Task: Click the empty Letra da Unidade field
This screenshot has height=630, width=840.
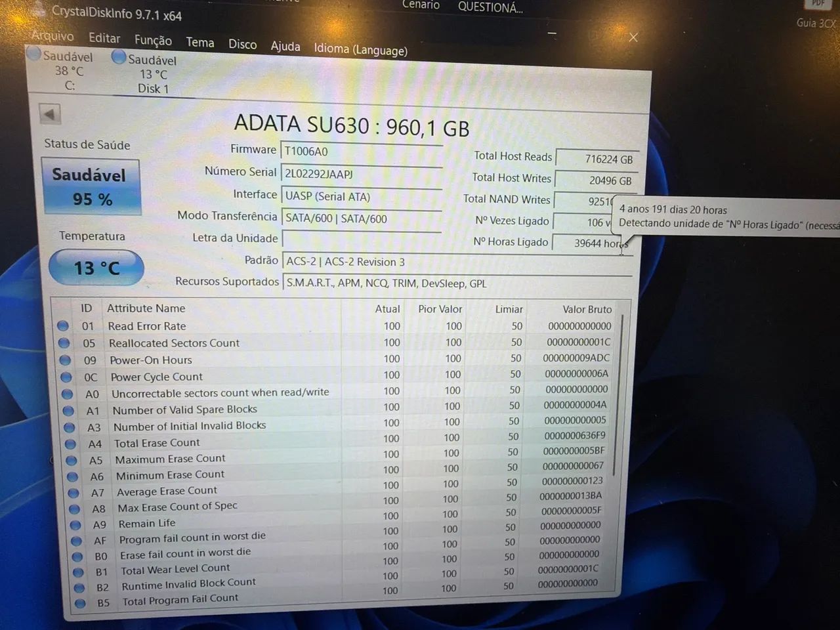Action: 362,240
